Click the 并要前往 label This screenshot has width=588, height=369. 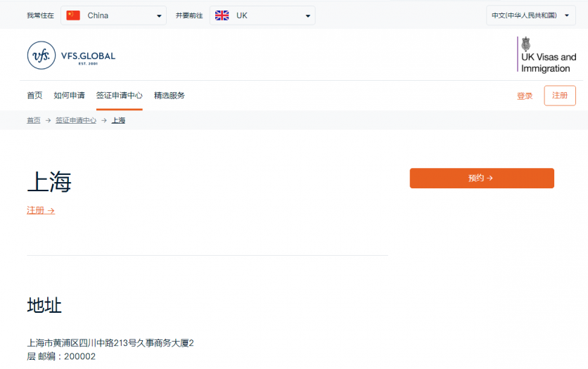point(189,15)
